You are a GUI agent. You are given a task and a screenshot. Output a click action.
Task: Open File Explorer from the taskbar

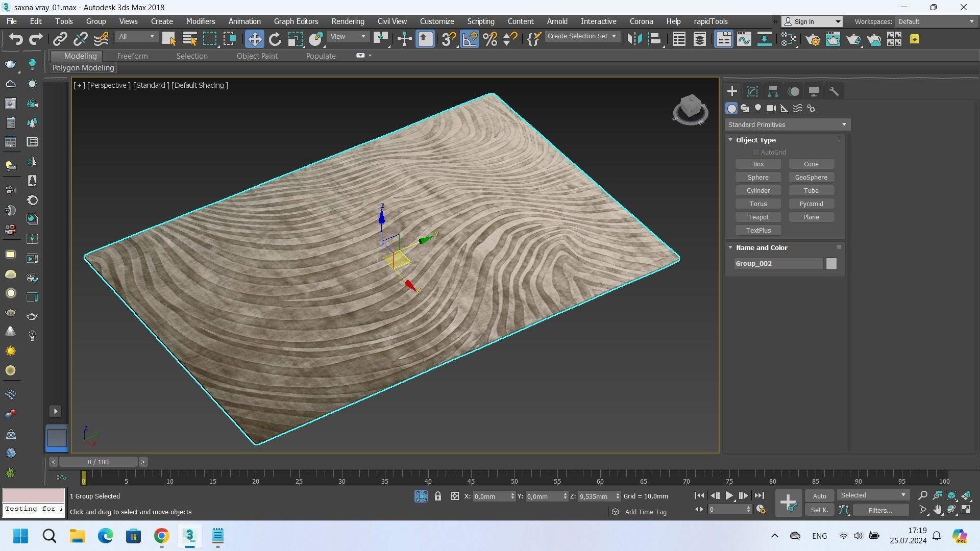(78, 536)
